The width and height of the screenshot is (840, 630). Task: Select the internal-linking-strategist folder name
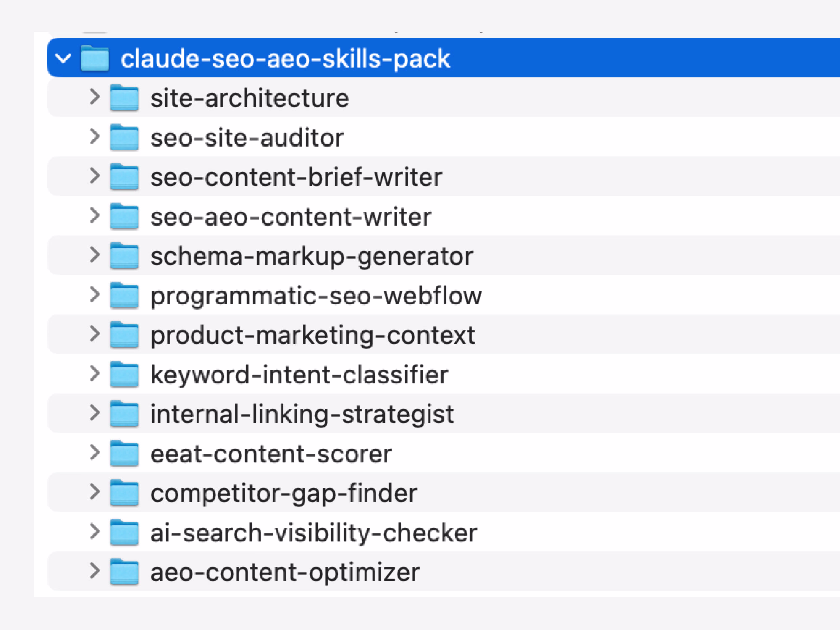[302, 414]
